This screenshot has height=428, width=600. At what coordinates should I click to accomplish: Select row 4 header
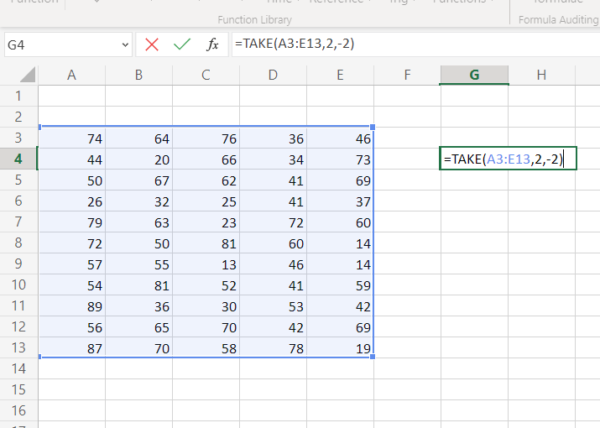18,159
